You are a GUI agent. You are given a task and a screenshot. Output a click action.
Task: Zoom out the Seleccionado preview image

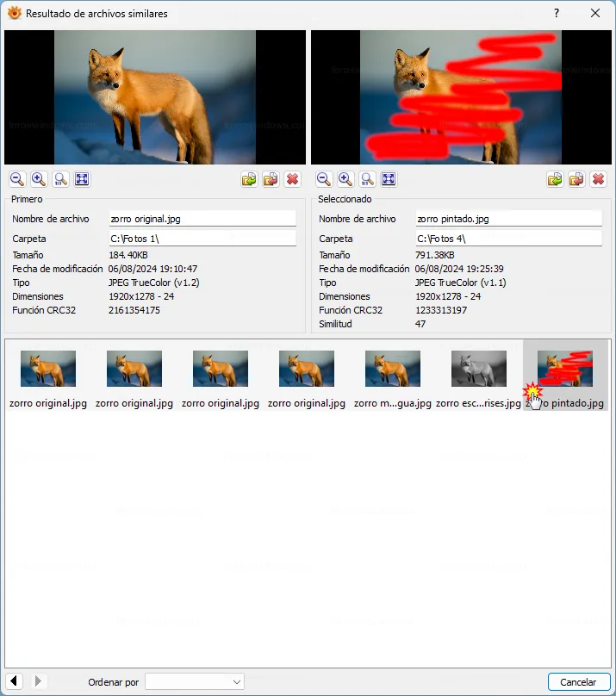(x=324, y=179)
